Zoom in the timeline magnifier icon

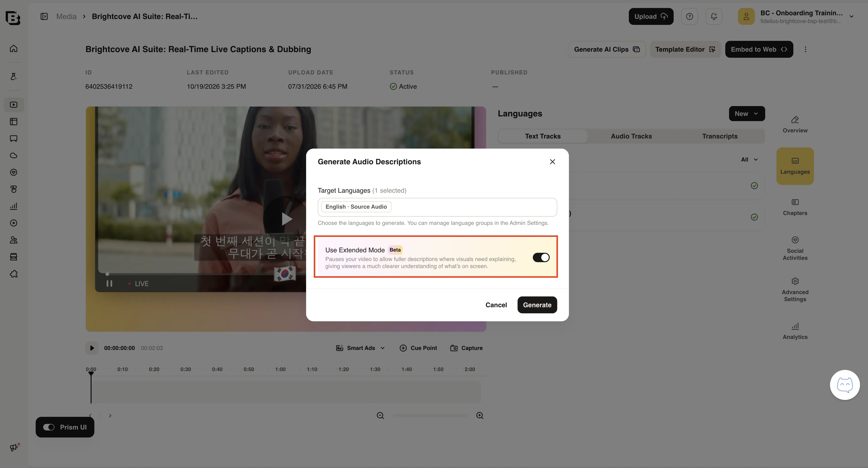480,415
